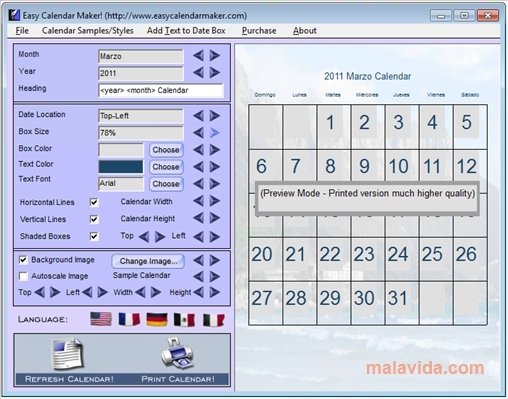Image resolution: width=508 pixels, height=399 pixels.
Task: Click the Change Image... button
Action: click(x=148, y=261)
